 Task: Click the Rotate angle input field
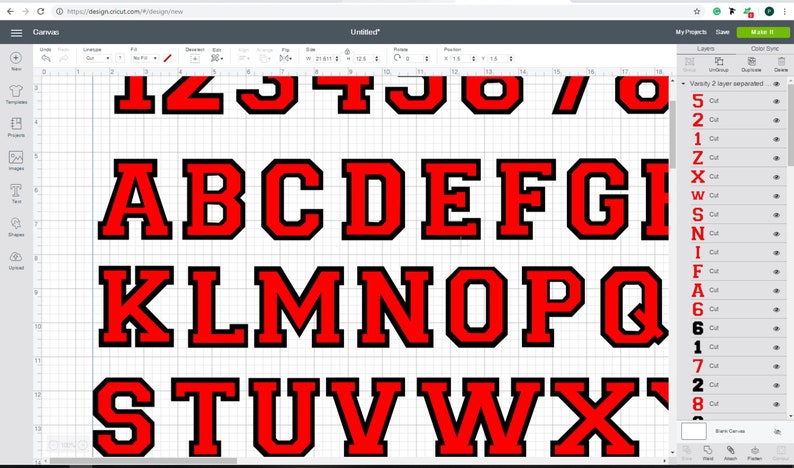click(x=414, y=59)
